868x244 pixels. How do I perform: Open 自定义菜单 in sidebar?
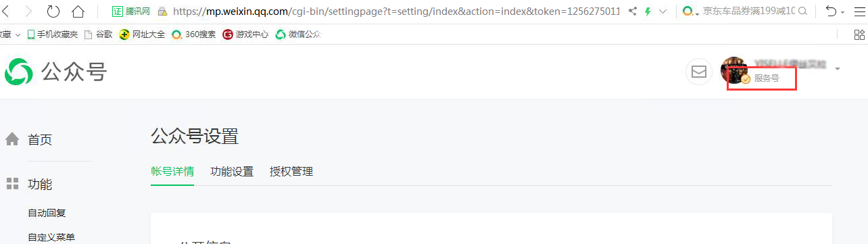pyautogui.click(x=51, y=237)
